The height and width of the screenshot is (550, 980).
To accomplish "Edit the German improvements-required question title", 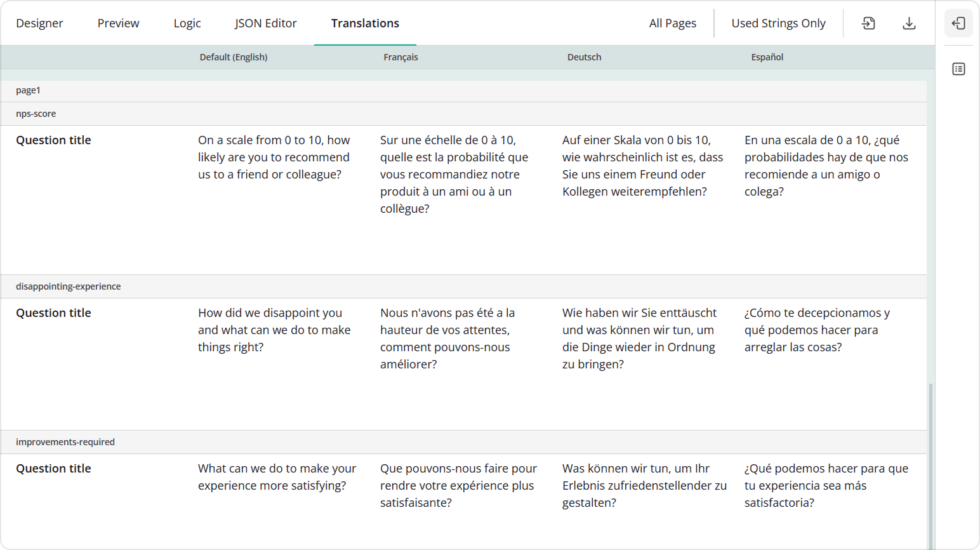I will point(644,485).
